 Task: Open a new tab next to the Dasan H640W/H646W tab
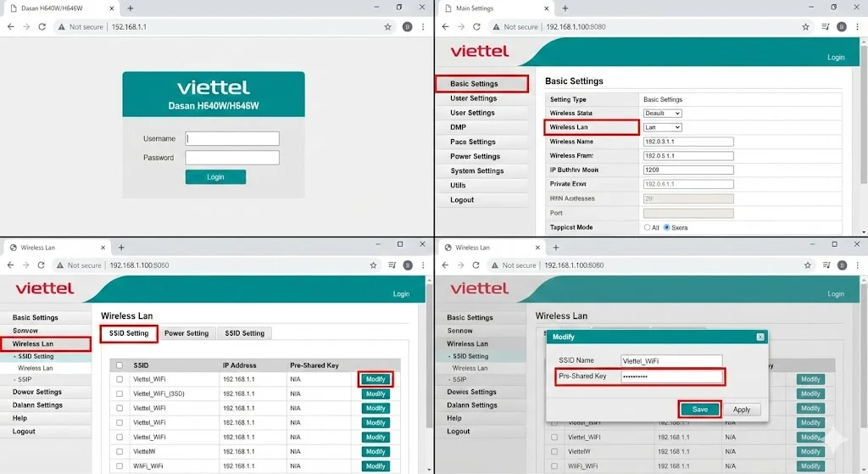click(x=130, y=8)
